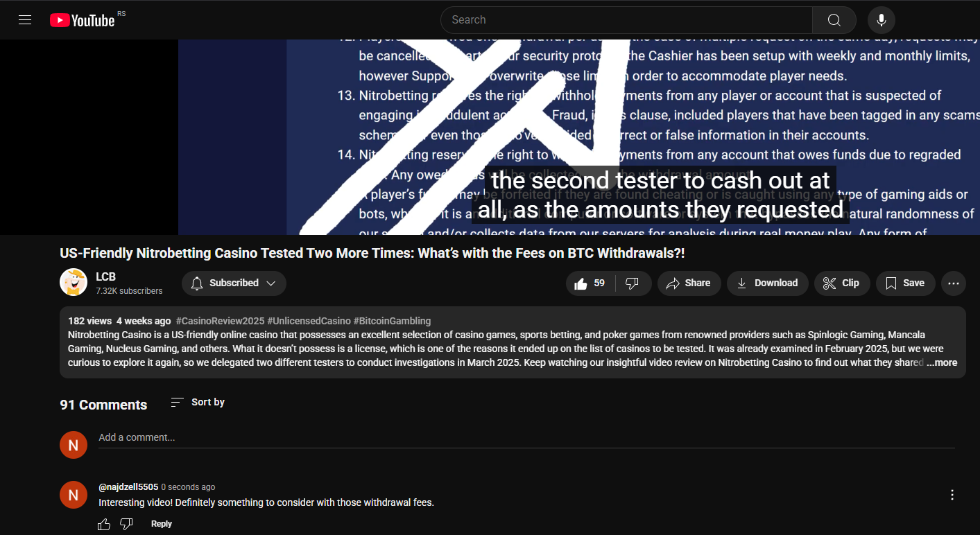Dislike the @najdzell5505 comment
This screenshot has width=980, height=535.
coord(126,524)
